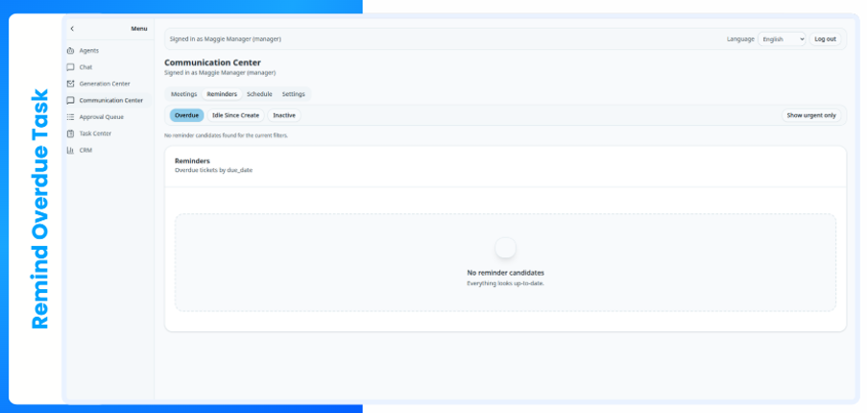This screenshot has height=413, width=868.
Task: Click the Task Center clipboard icon
Action: pyautogui.click(x=70, y=134)
